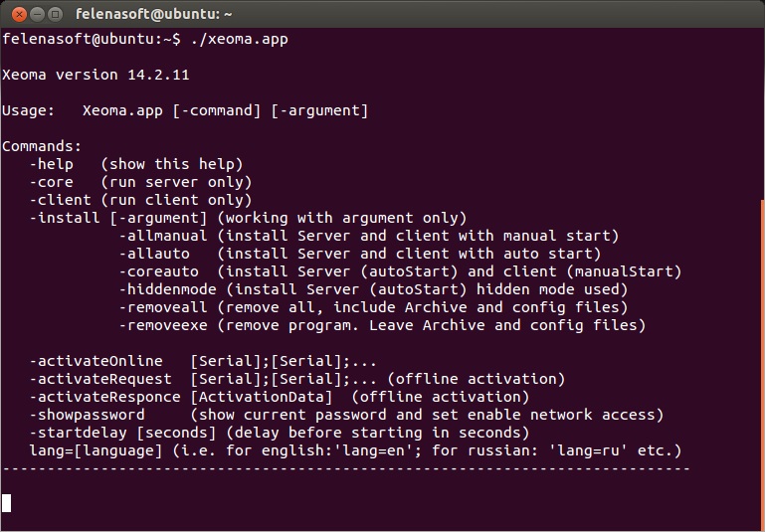
Task: Click the cursor block at the prompt
Action: (x=7, y=503)
